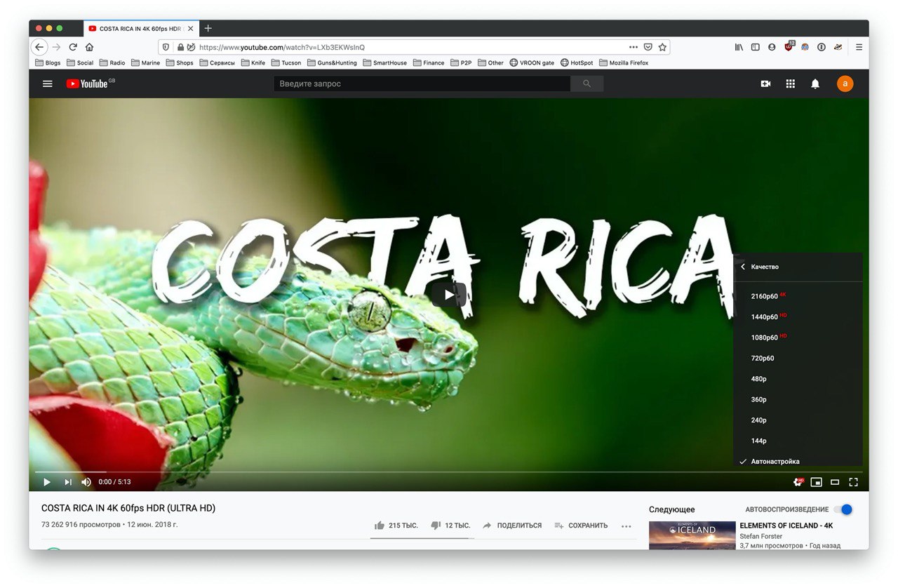This screenshot has width=898, height=588.
Task: Choose 144p quality
Action: coord(798,441)
